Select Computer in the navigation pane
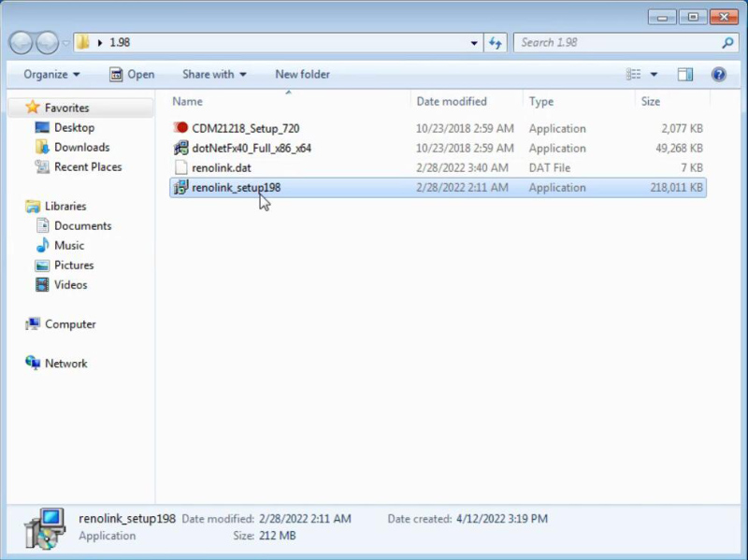748x560 pixels. 70,324
